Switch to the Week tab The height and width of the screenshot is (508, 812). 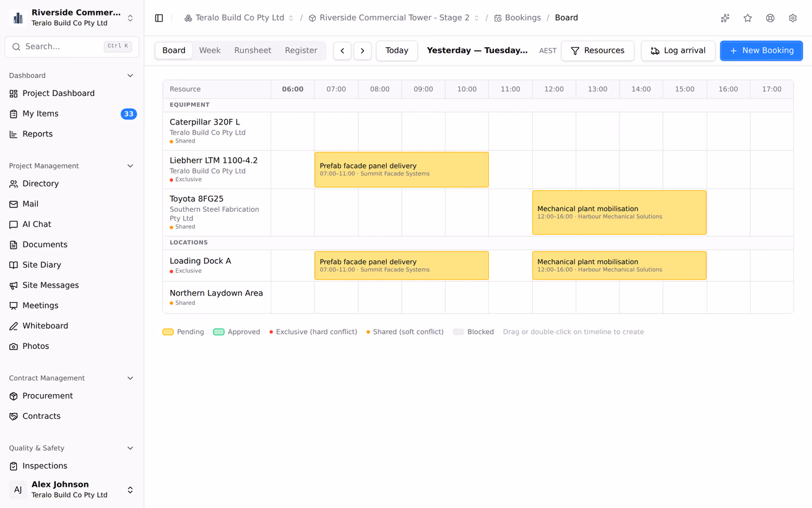210,51
